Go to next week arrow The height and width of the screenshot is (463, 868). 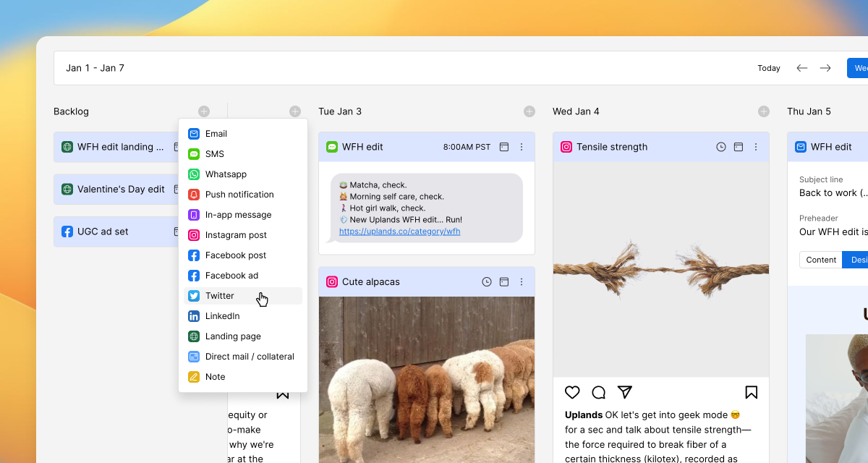(x=825, y=68)
